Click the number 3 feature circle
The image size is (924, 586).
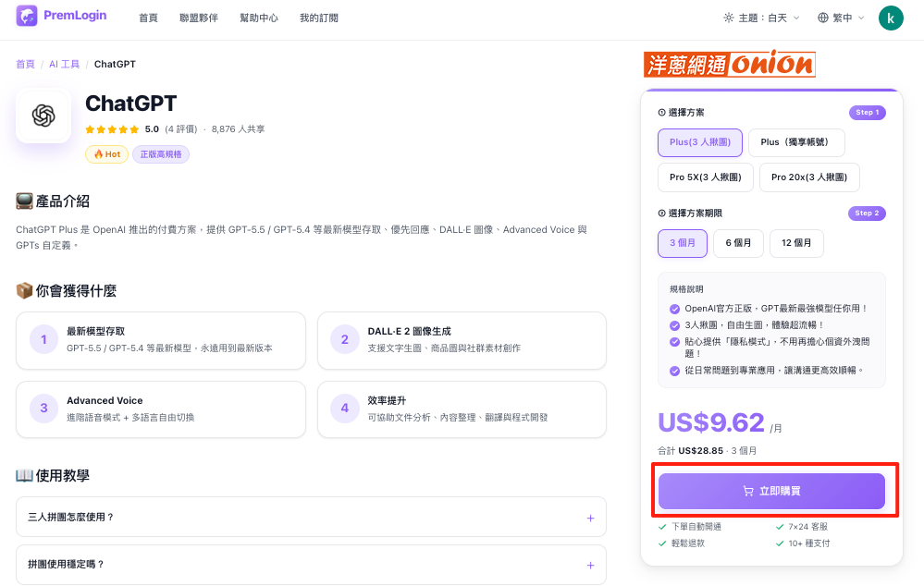tap(43, 409)
